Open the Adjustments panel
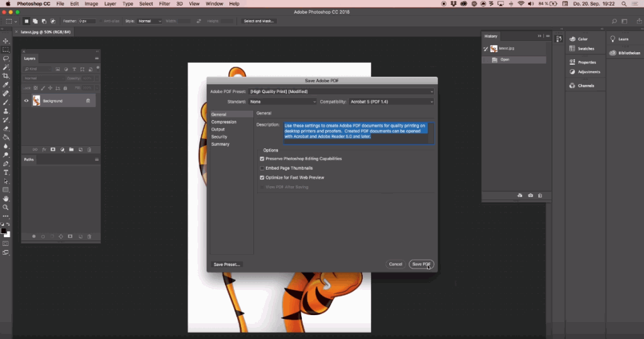The image size is (644, 339). tap(585, 72)
